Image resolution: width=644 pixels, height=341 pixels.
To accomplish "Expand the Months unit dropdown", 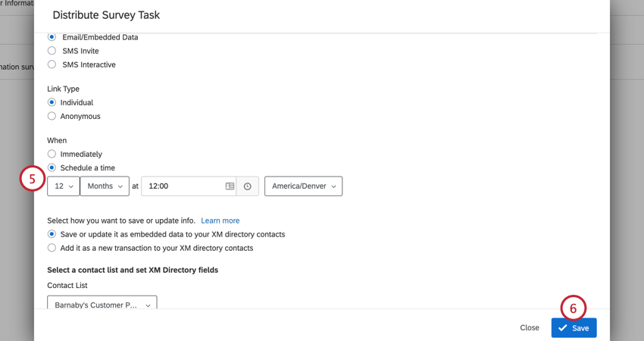I will pyautogui.click(x=106, y=186).
